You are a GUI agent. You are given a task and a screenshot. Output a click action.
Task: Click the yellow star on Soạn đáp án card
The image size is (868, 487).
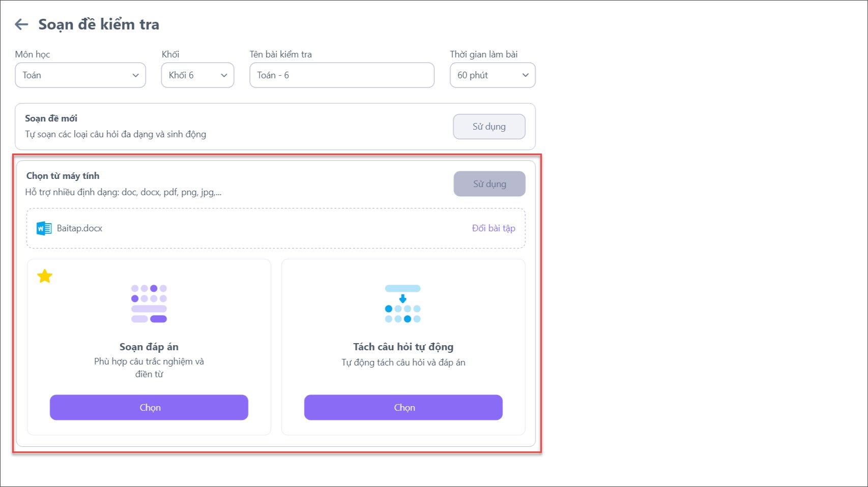tap(45, 276)
